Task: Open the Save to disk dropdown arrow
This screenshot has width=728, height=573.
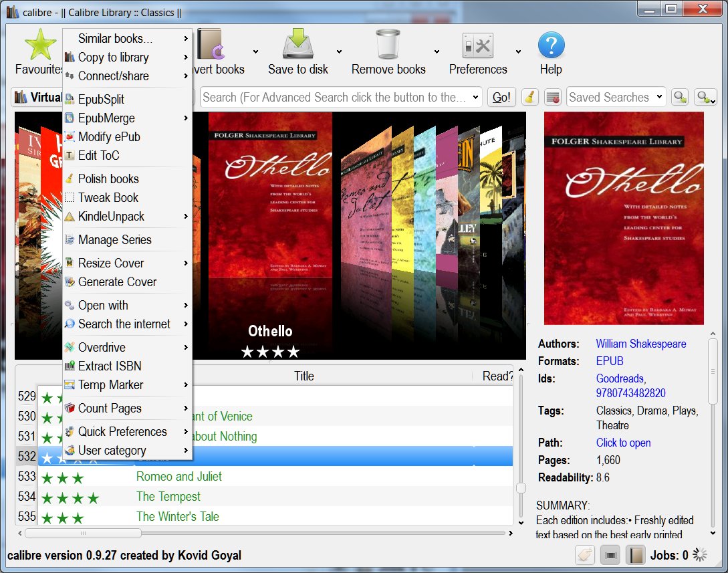Action: [339, 51]
